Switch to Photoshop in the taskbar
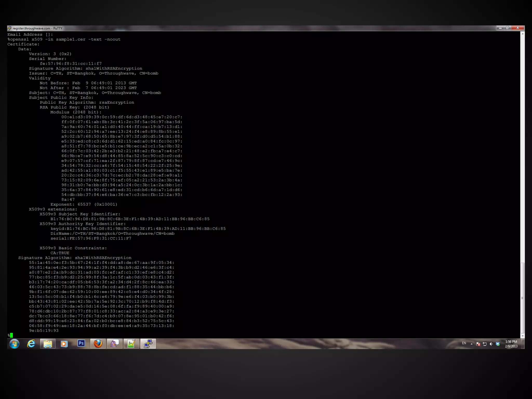 [81, 343]
